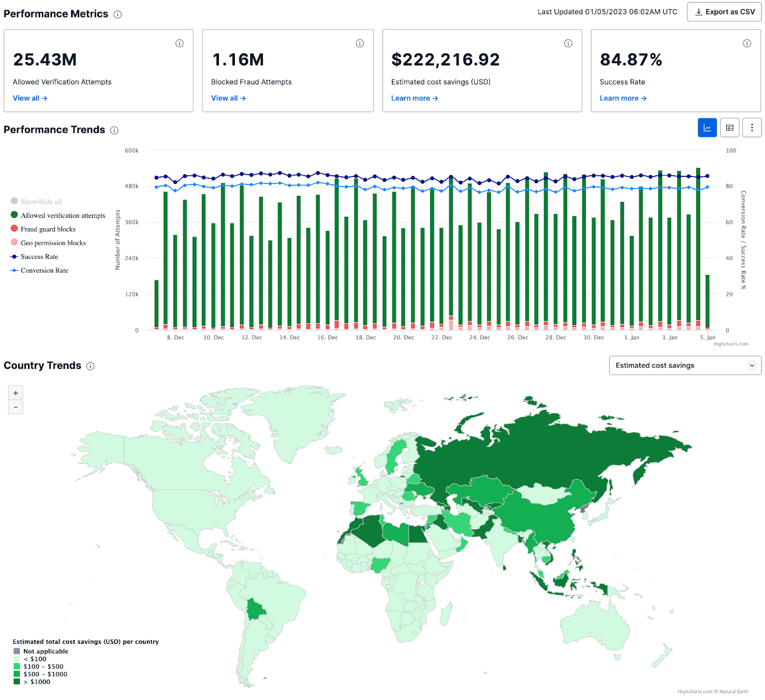The height and width of the screenshot is (700, 765).
Task: Zoom in on the world map
Action: click(x=15, y=393)
